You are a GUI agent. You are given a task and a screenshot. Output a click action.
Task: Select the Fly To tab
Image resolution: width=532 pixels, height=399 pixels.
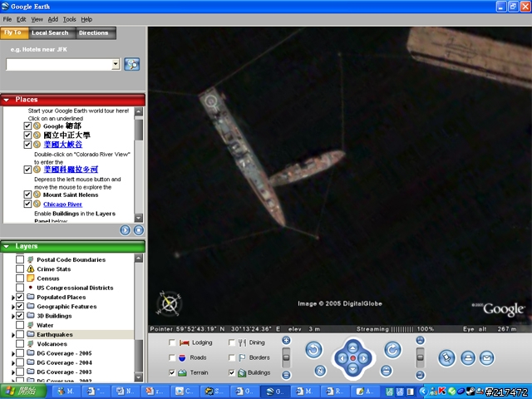[13, 32]
